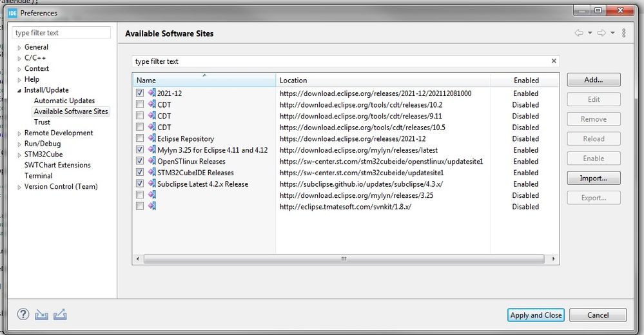This screenshot has height=335, width=644.
Task: Click the site icon beside OpenSTlinux Releases
Action: [x=152, y=160]
